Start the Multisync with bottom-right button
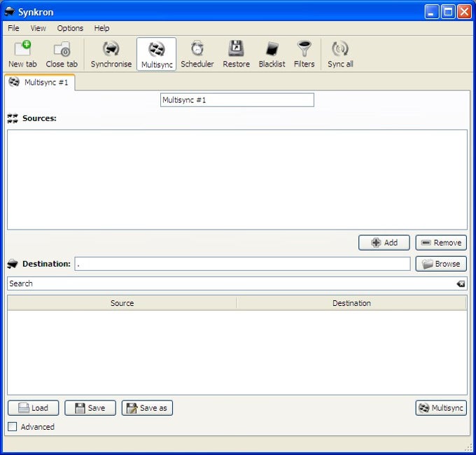The height and width of the screenshot is (455, 476). coord(441,407)
